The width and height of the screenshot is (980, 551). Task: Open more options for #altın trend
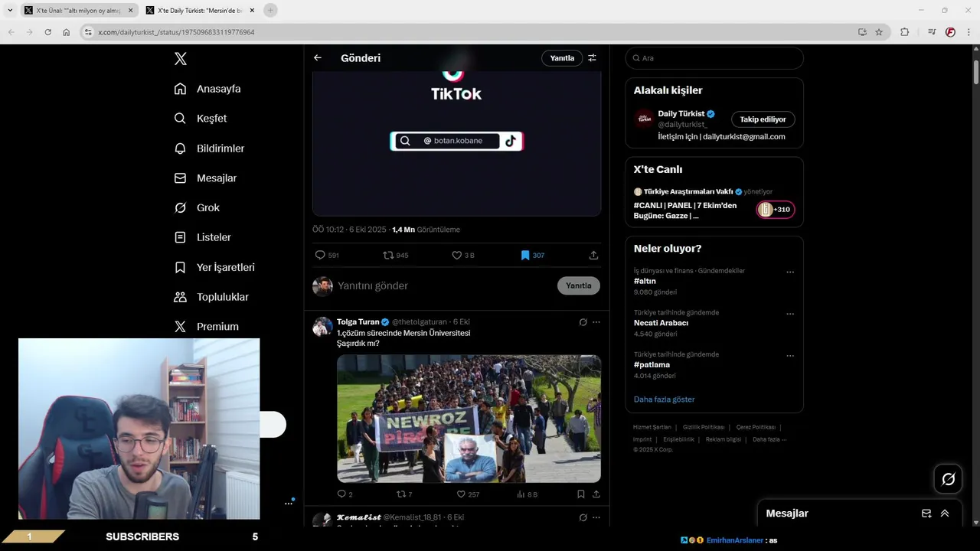790,272
